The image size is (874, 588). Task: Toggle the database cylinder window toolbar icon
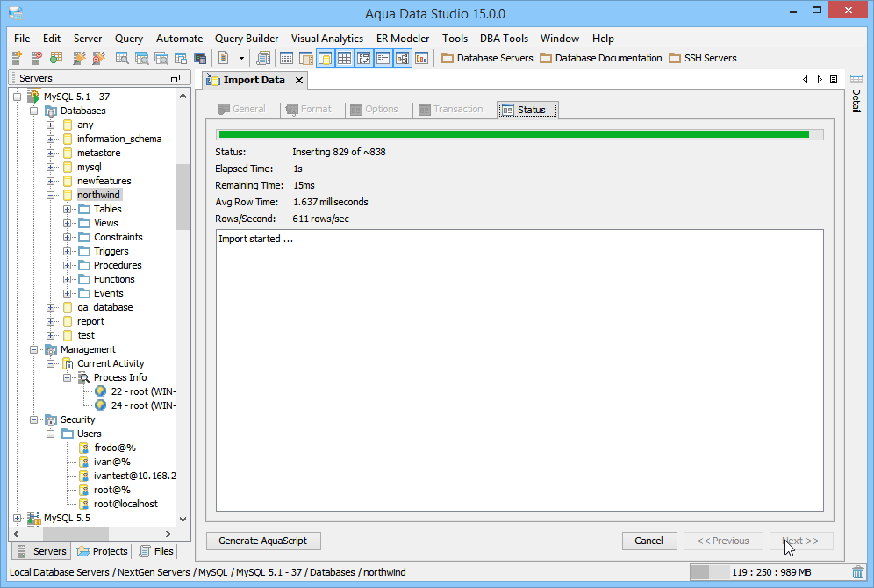click(x=326, y=57)
